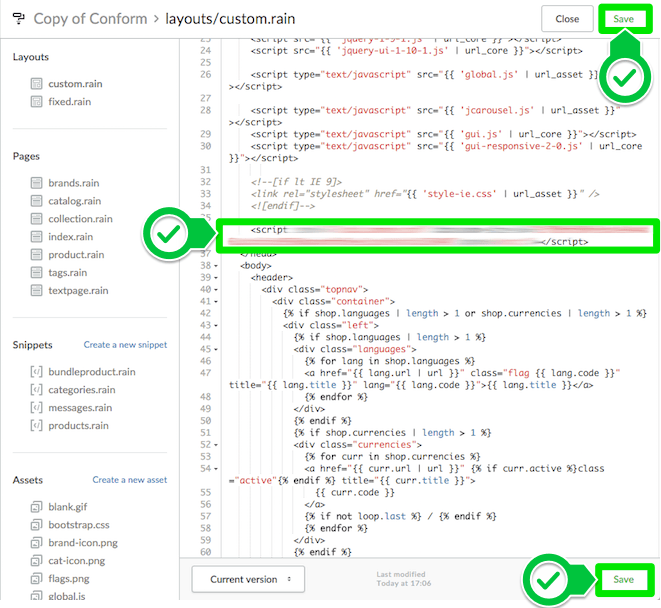Image resolution: width=661 pixels, height=608 pixels.
Task: Select the categories.rain snippet
Action: pos(82,390)
